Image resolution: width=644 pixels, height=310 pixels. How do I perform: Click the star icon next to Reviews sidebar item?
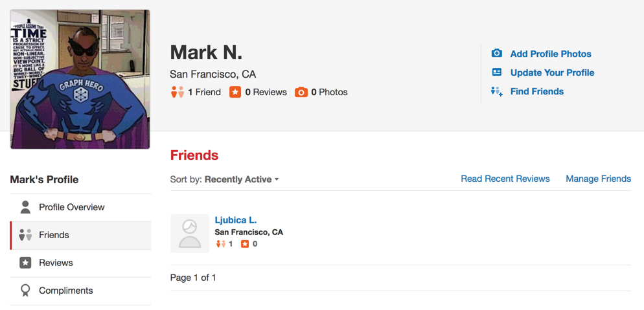(x=25, y=263)
